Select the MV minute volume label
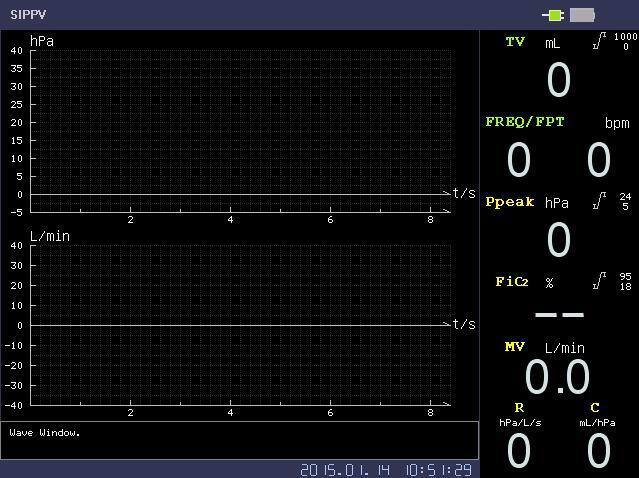The width and height of the screenshot is (639, 478). (514, 347)
